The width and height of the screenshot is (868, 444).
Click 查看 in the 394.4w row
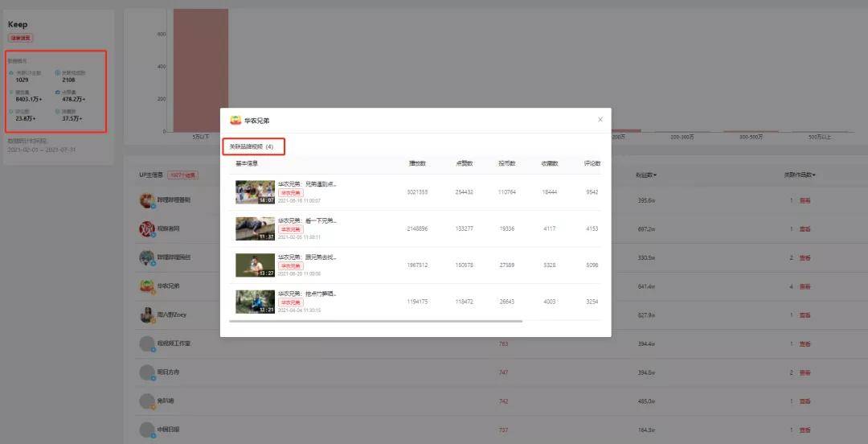point(805,343)
